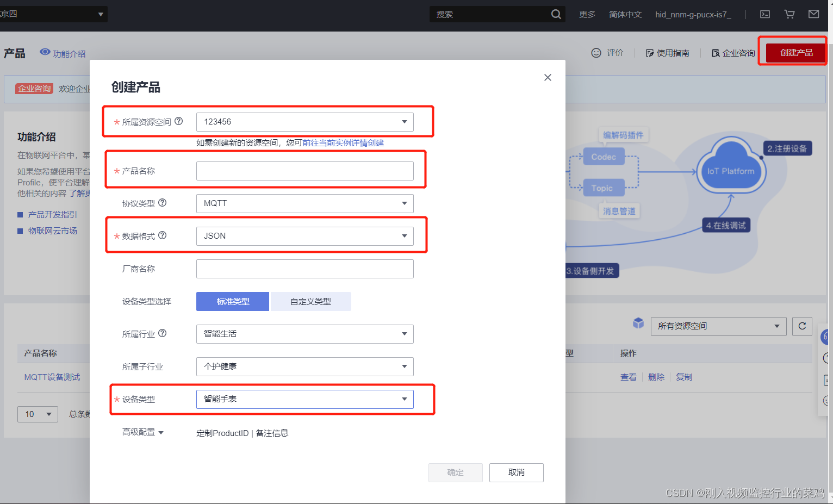Viewport: 833px width, 504px height.
Task: Open the 所属子行业 dropdown showing 个护健康
Action: pos(304,366)
